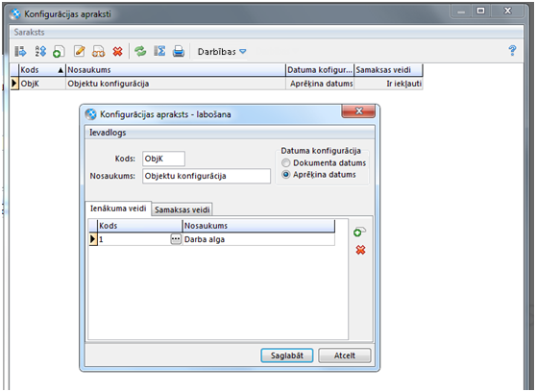Image resolution: width=536 pixels, height=392 pixels.
Task: Click the printer icon
Action: coord(179,51)
